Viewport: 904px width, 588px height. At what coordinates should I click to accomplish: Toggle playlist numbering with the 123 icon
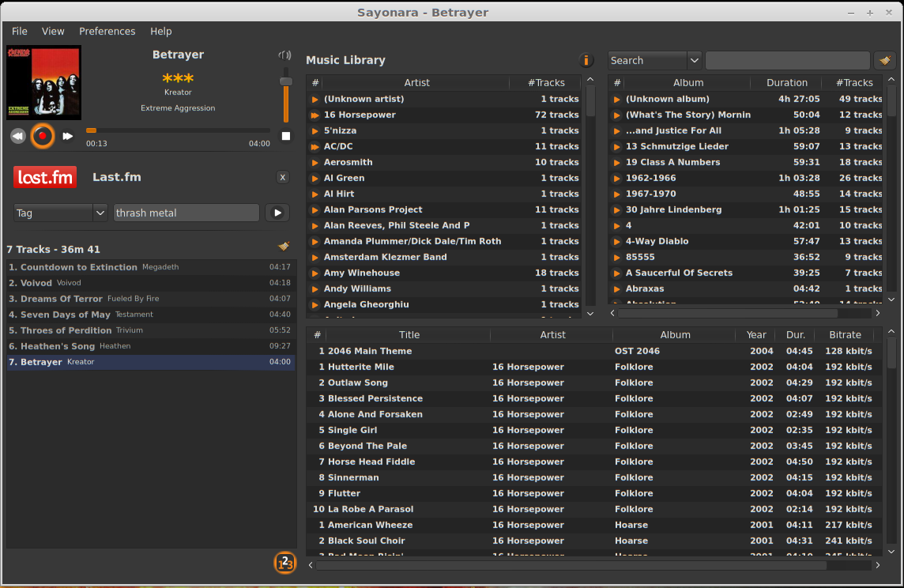click(284, 563)
